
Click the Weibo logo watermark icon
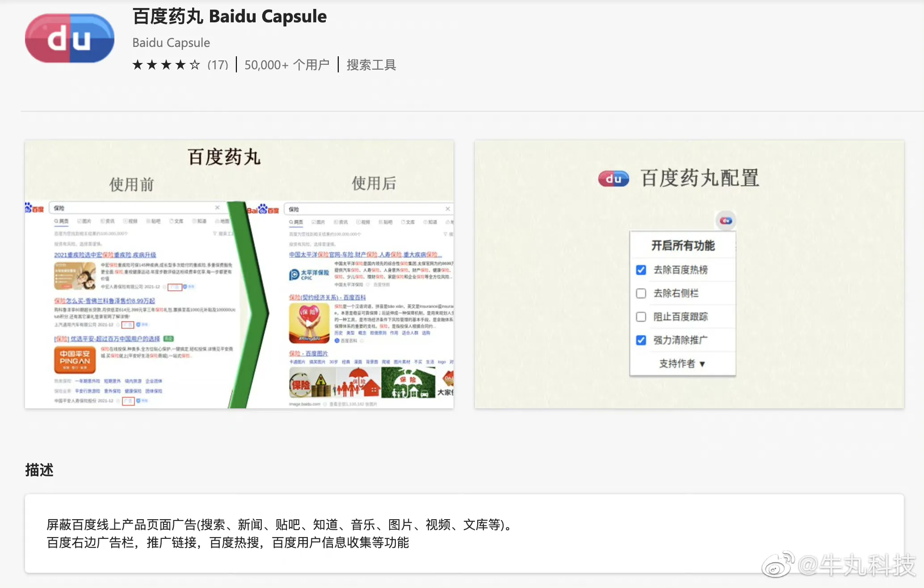pyautogui.click(x=777, y=564)
